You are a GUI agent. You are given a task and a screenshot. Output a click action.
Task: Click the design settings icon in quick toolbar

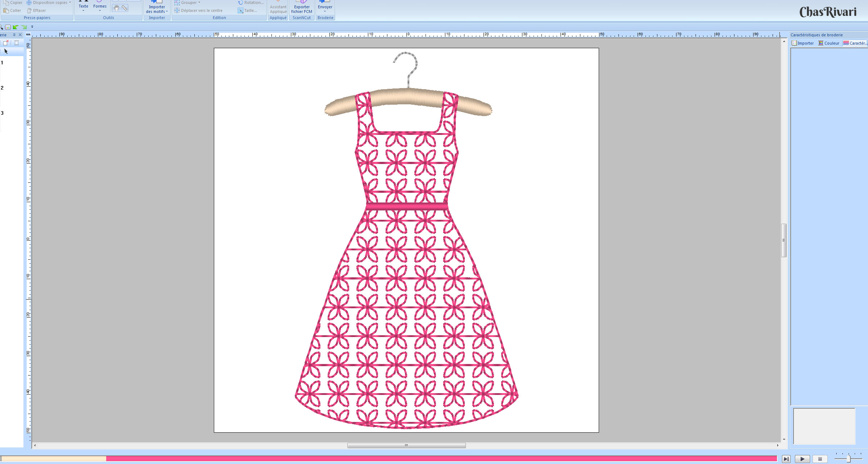point(8,27)
